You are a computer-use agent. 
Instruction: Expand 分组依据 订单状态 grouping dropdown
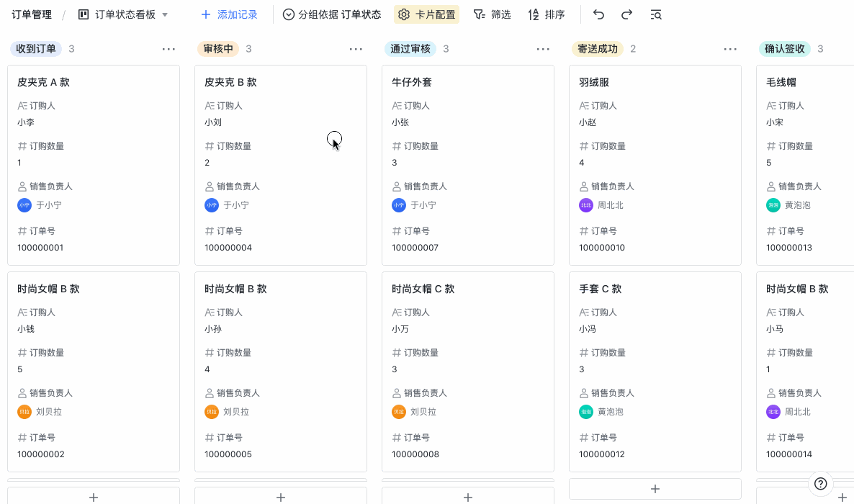tap(332, 14)
